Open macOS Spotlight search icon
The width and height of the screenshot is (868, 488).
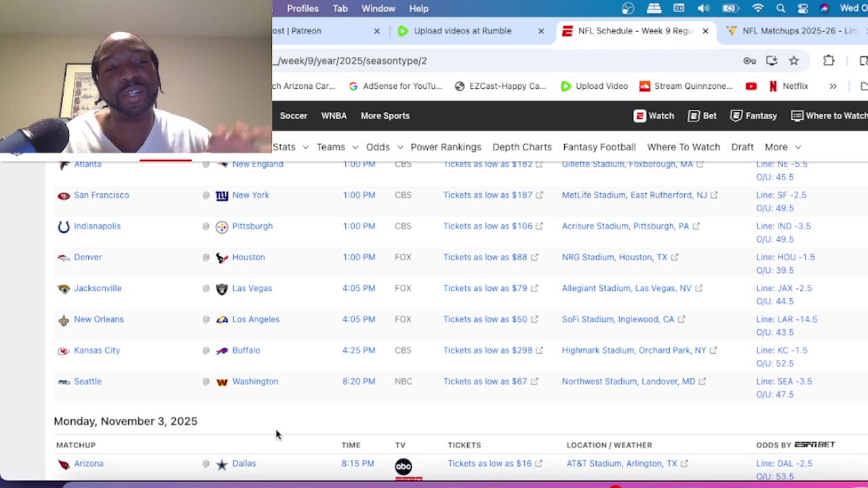781,8
